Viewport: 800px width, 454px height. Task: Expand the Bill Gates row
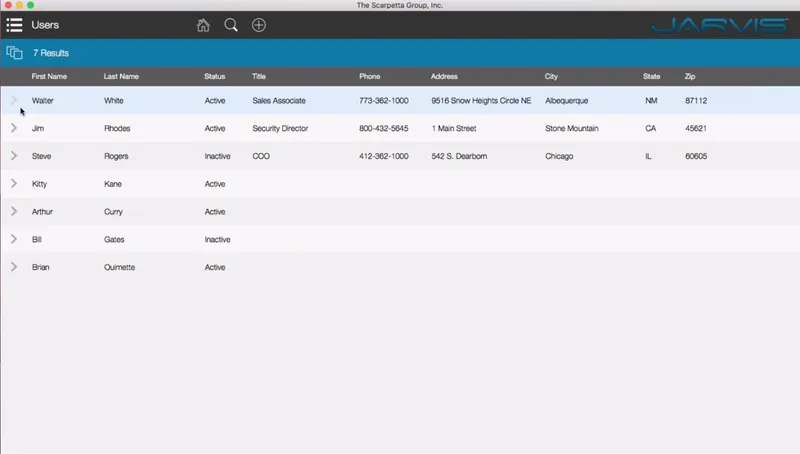14,239
